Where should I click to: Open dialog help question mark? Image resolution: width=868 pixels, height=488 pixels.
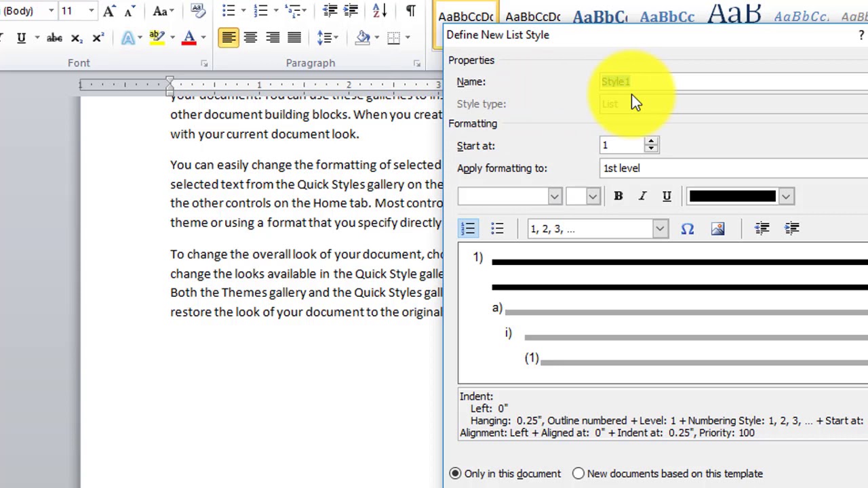pos(861,35)
